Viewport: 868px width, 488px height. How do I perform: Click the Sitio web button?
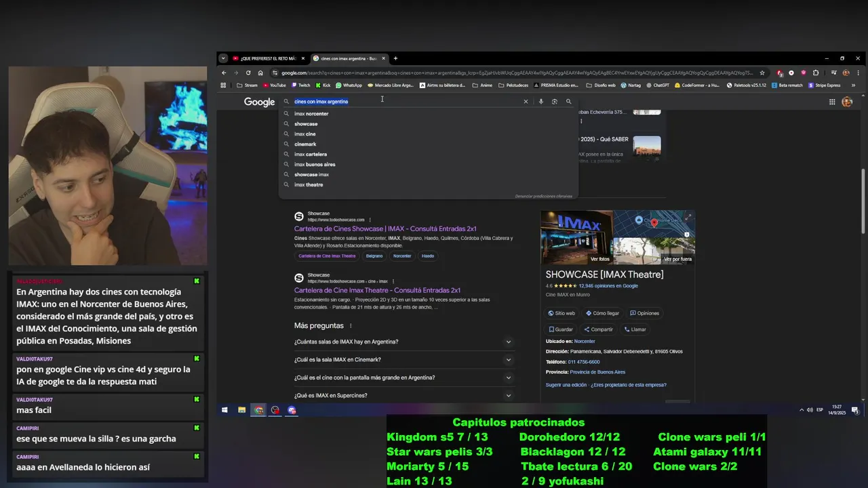pos(561,313)
